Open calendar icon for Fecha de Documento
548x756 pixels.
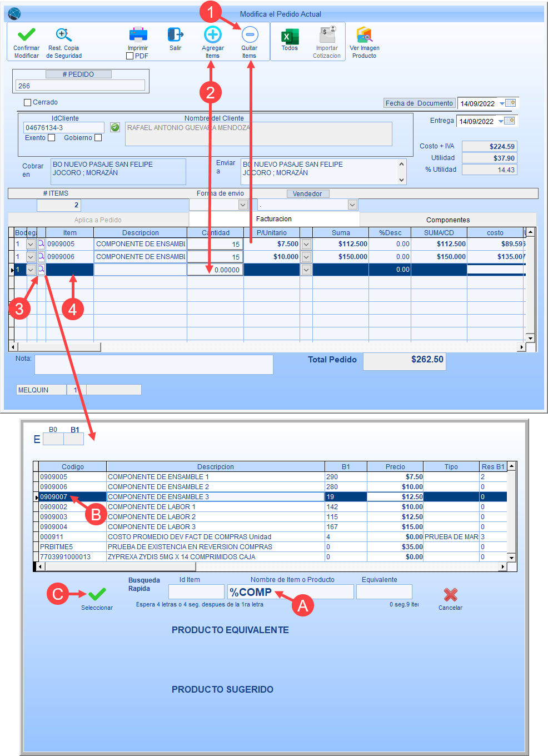coord(511,103)
